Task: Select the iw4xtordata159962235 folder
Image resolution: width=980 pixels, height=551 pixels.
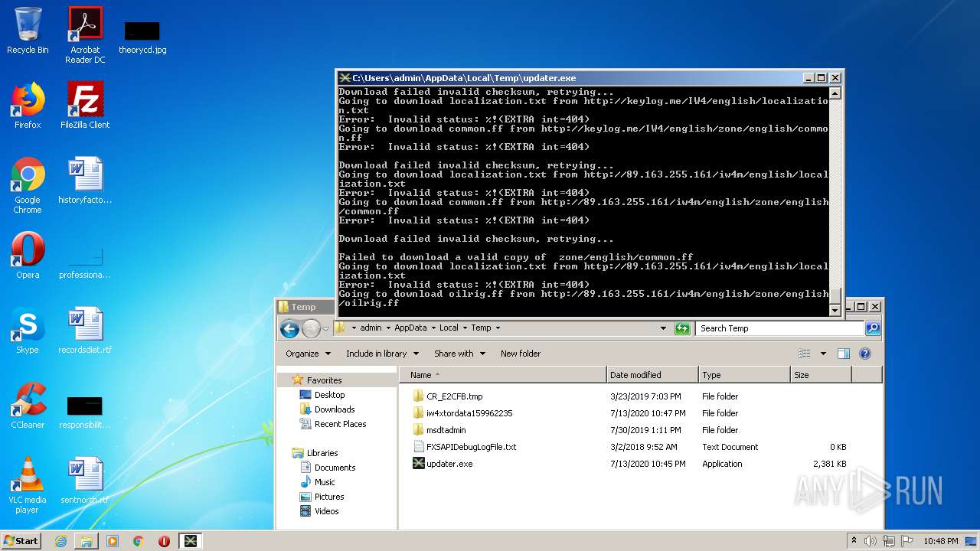Action: tap(469, 413)
